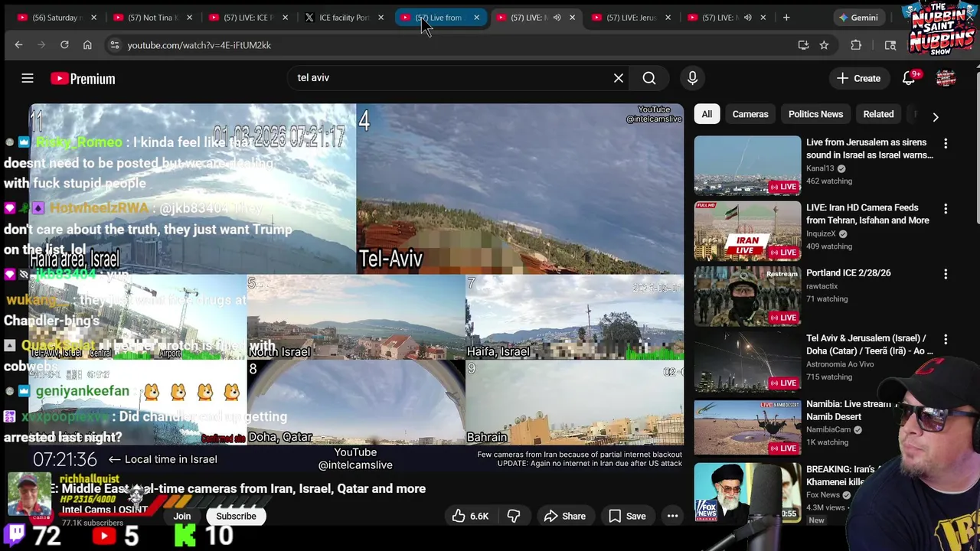This screenshot has width=980, height=551.
Task: Share the Intel Cams livestream
Action: click(x=565, y=516)
